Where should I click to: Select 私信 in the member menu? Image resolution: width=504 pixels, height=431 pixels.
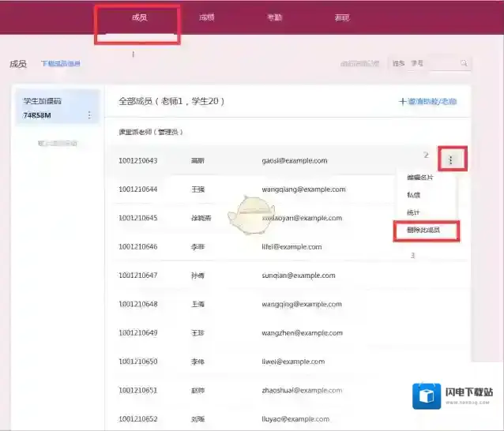(x=414, y=195)
